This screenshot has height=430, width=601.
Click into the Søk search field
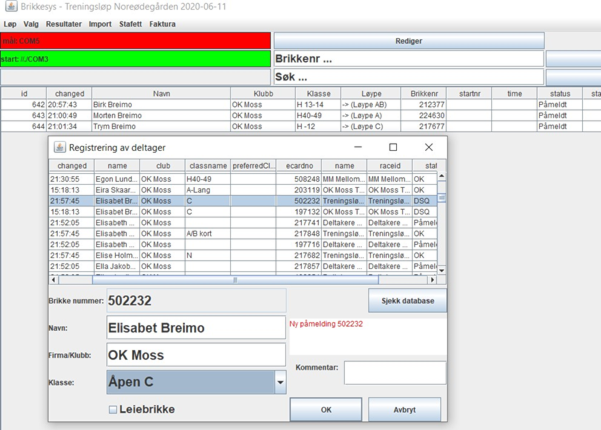[408, 76]
